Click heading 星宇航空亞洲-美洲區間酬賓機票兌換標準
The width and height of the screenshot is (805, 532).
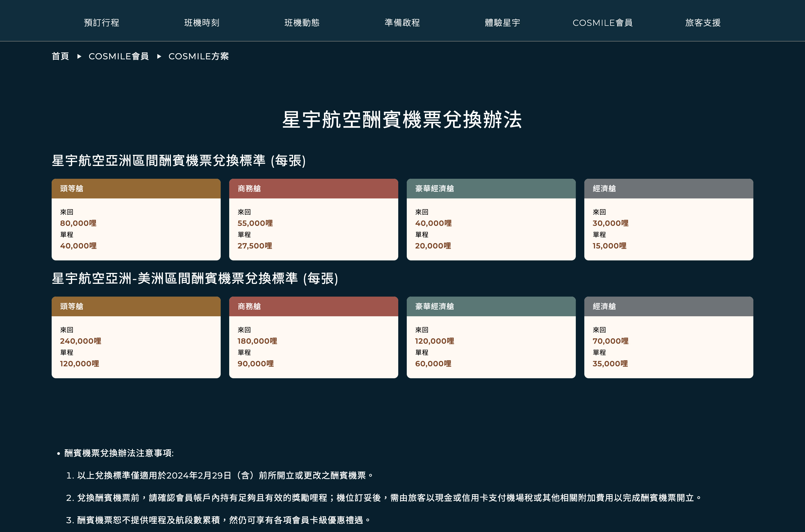point(195,278)
